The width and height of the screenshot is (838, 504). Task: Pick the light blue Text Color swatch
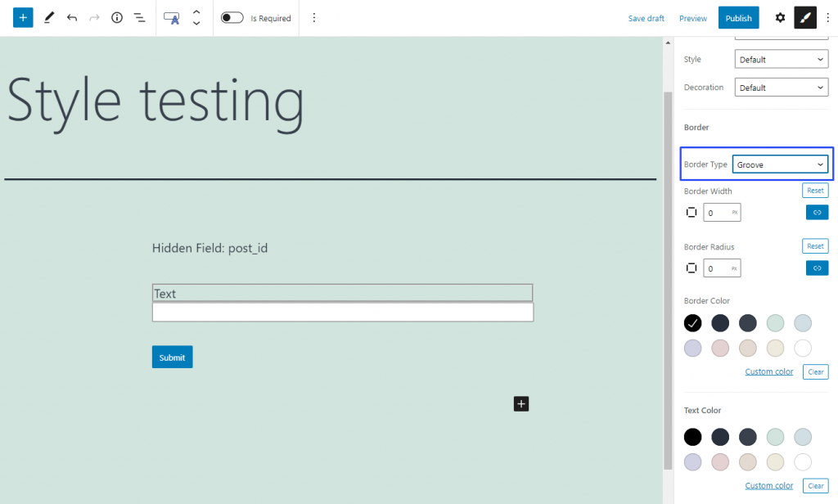tap(802, 437)
